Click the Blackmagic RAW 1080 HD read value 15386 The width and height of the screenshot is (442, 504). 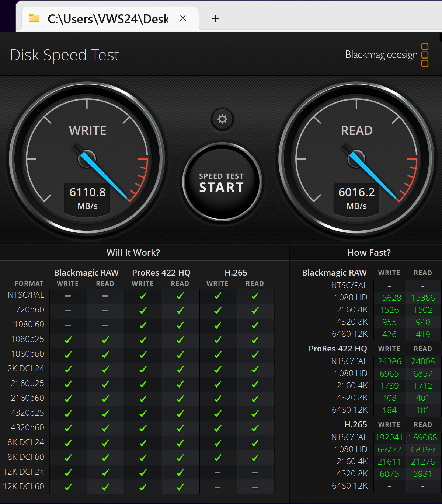point(423,298)
